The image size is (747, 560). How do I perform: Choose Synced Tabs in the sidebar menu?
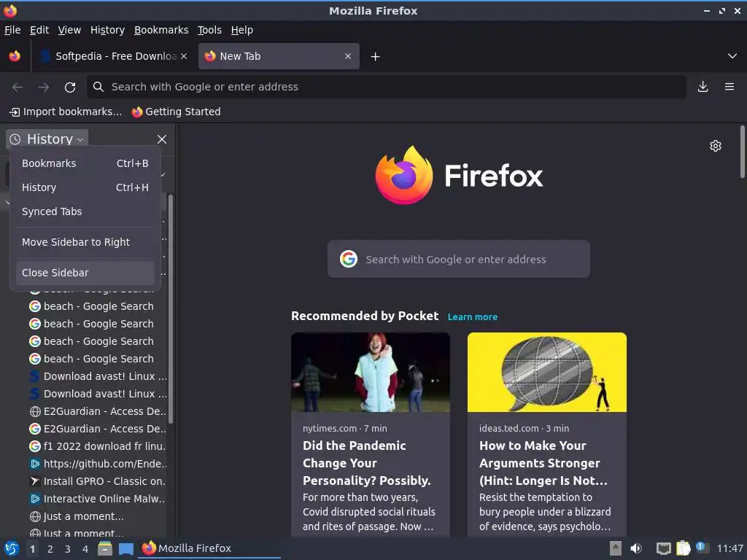click(85, 211)
